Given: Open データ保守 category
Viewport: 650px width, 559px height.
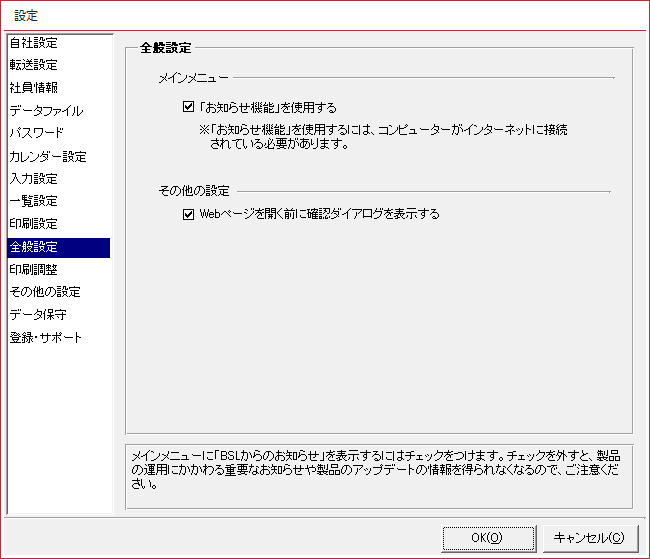Looking at the screenshot, I should point(38,314).
